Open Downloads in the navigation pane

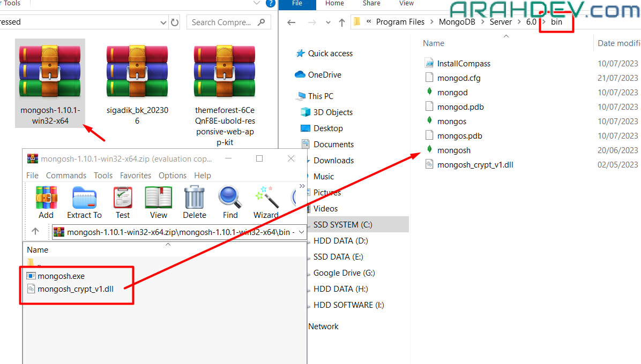coord(333,161)
